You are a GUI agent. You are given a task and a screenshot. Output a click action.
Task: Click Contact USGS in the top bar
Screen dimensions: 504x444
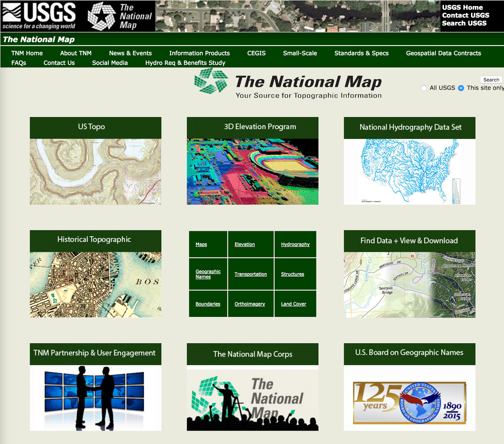click(x=466, y=15)
